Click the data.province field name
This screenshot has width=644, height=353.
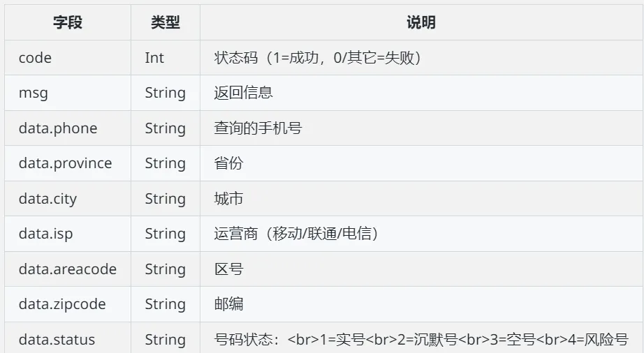65,163
